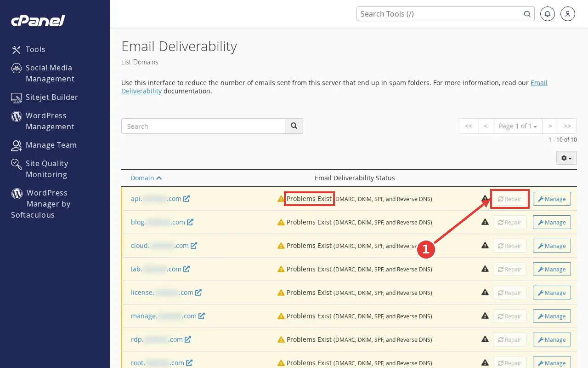Click black alert triangle in cloud row

click(485, 245)
